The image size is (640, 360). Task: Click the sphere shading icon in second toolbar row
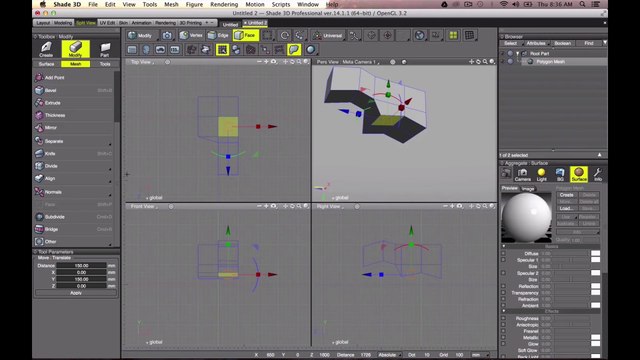pos(311,50)
